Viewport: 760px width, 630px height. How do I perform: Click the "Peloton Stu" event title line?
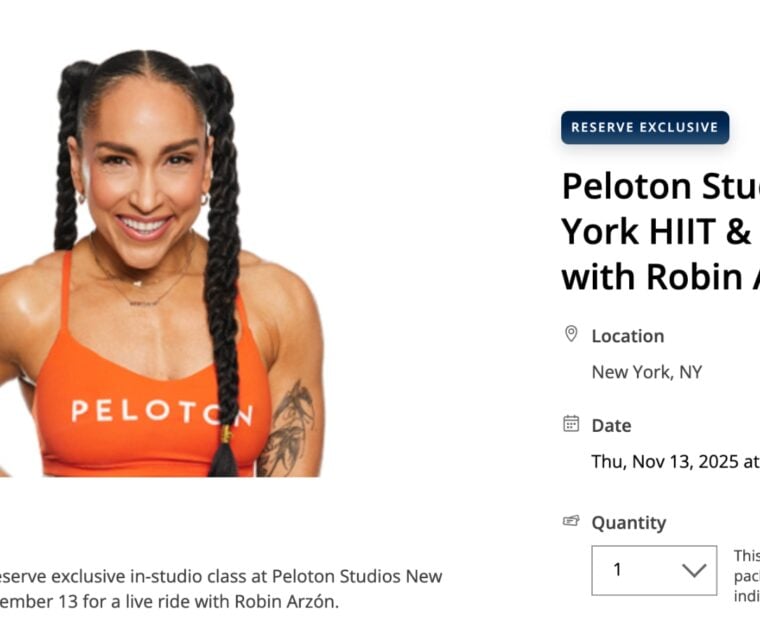(661, 186)
